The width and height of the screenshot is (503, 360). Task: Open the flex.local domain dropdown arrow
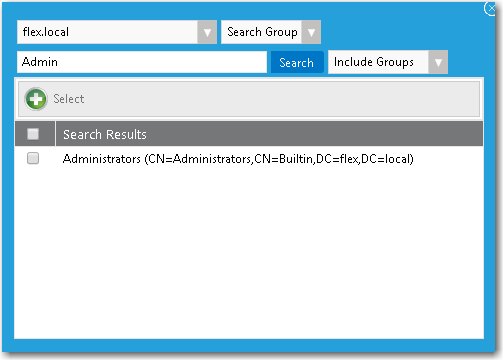[207, 32]
